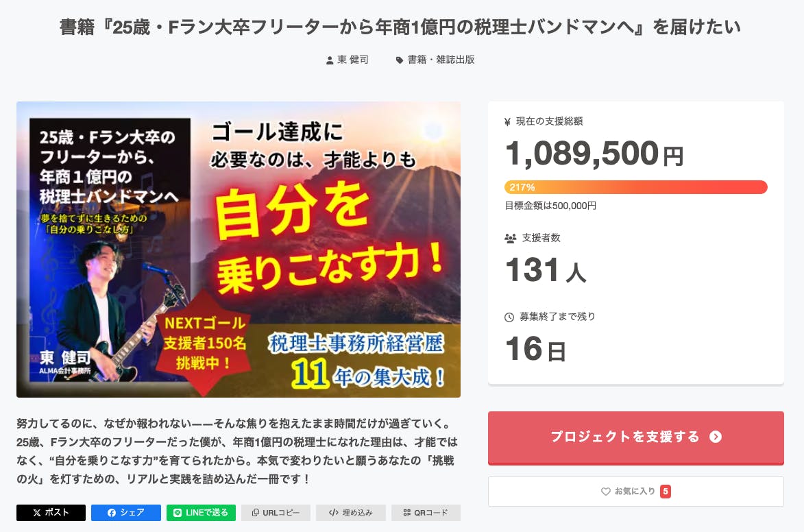804x532 pixels.
Task: Click the yen icon beside 現在の支援総額
Action: click(x=507, y=122)
